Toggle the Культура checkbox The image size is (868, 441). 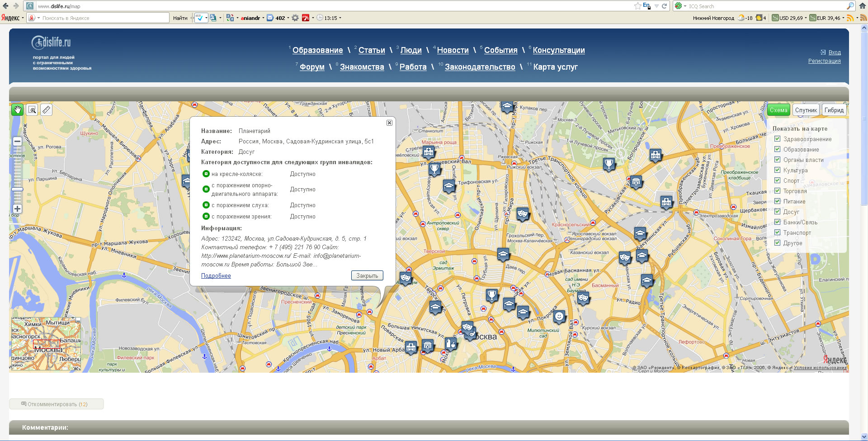click(x=778, y=170)
